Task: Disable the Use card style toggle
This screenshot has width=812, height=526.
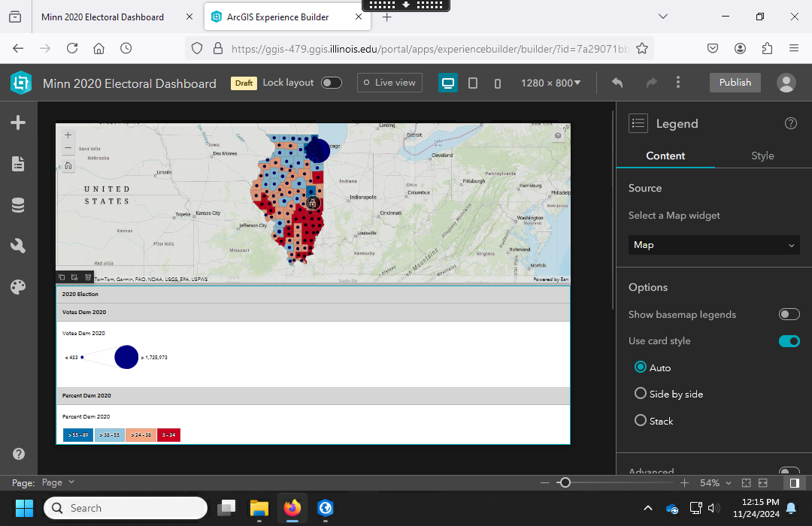Action: click(789, 341)
